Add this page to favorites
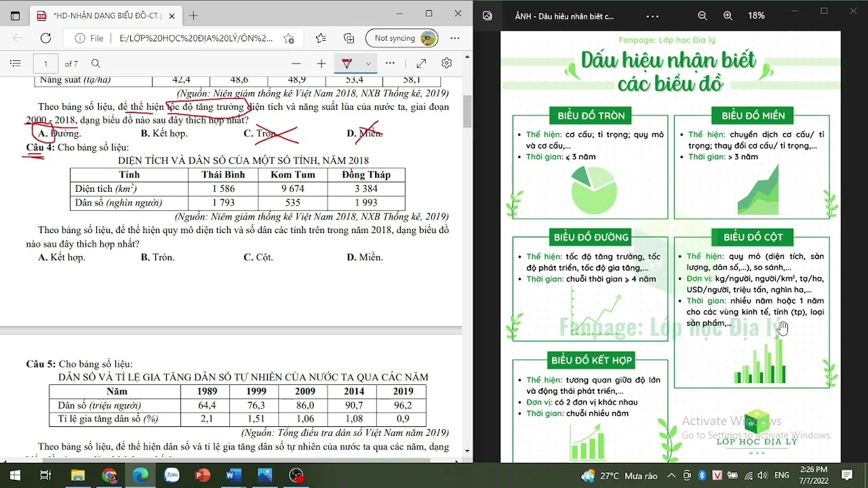 tap(289, 39)
